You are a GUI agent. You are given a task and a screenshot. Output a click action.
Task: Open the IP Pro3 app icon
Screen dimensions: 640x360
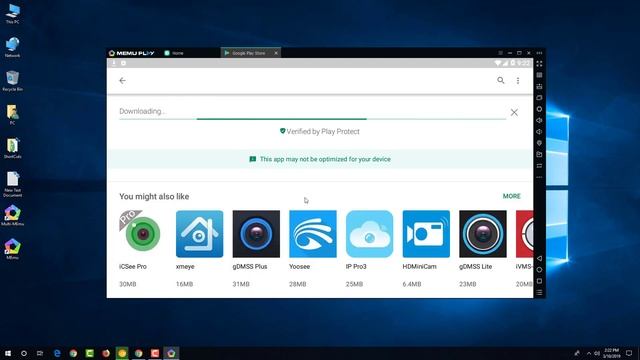point(369,234)
